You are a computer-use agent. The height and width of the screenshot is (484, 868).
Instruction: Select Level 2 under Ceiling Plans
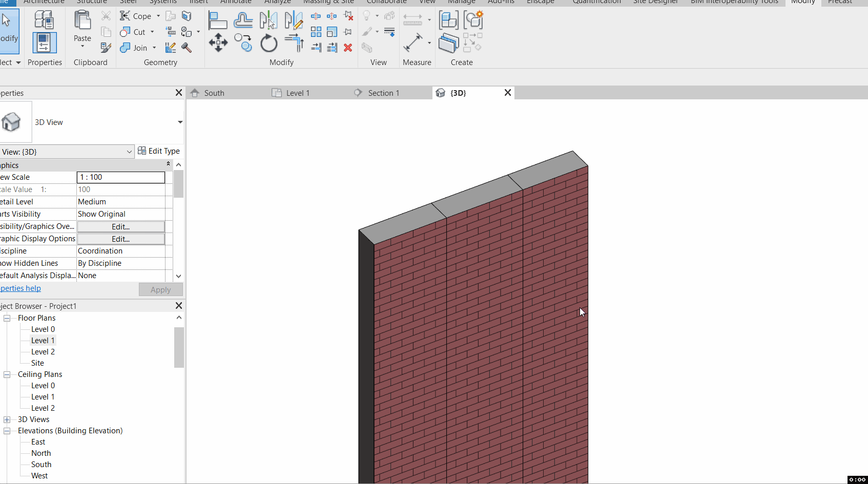(x=43, y=408)
